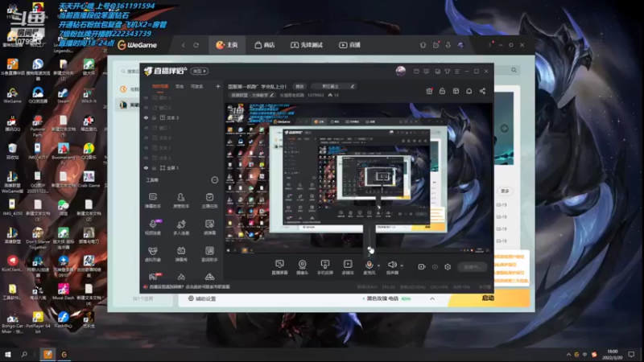Add a 摄像头 camera source
Image resolution: width=644 pixels, height=362 pixels.
303,267
